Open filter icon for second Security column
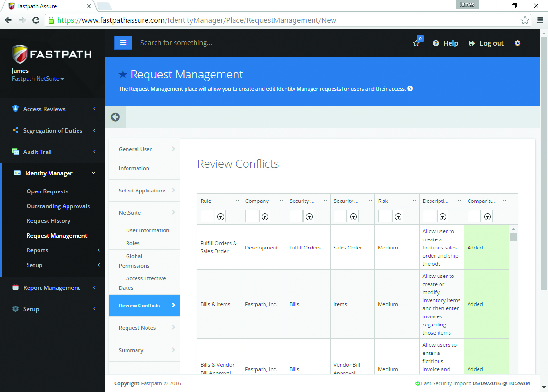This screenshot has width=548, height=392. click(354, 217)
